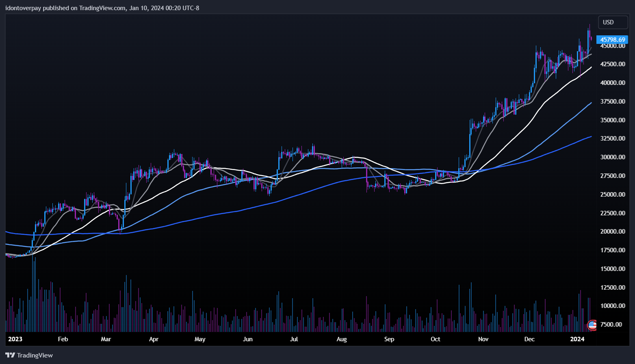The width and height of the screenshot is (635, 364).
Task: Click the 27500.00 price axis label
Action: pos(613,176)
